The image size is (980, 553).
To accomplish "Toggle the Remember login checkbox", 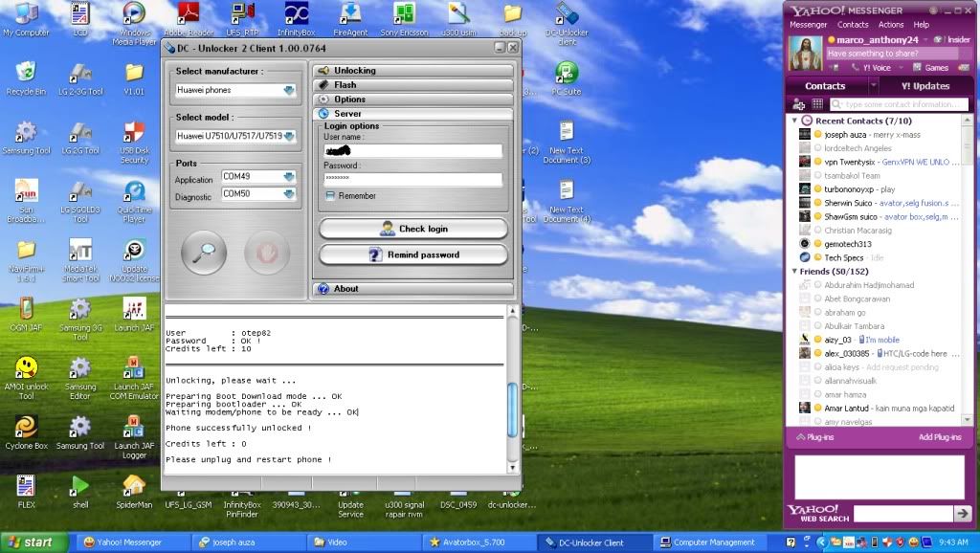I will [330, 196].
